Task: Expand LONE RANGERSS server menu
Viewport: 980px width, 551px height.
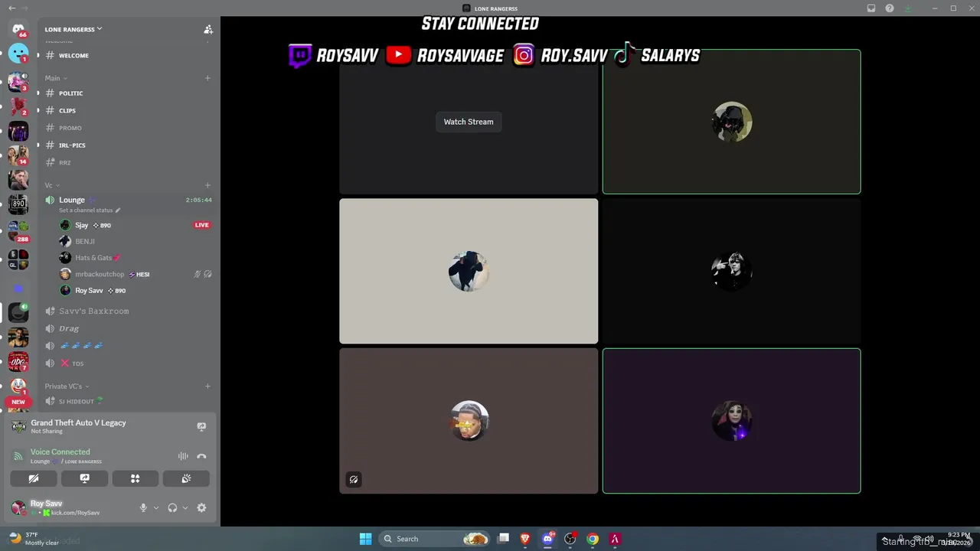Action: tap(73, 29)
